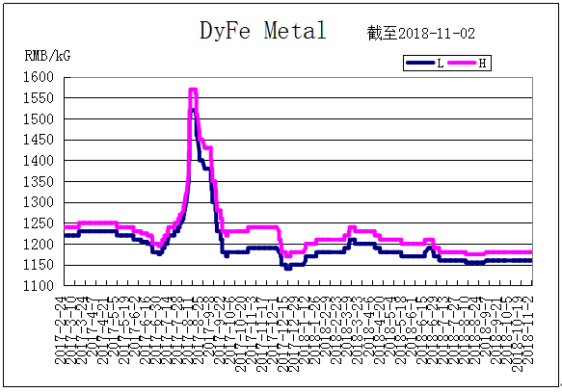Click the 1300 y-axis value

(39, 202)
